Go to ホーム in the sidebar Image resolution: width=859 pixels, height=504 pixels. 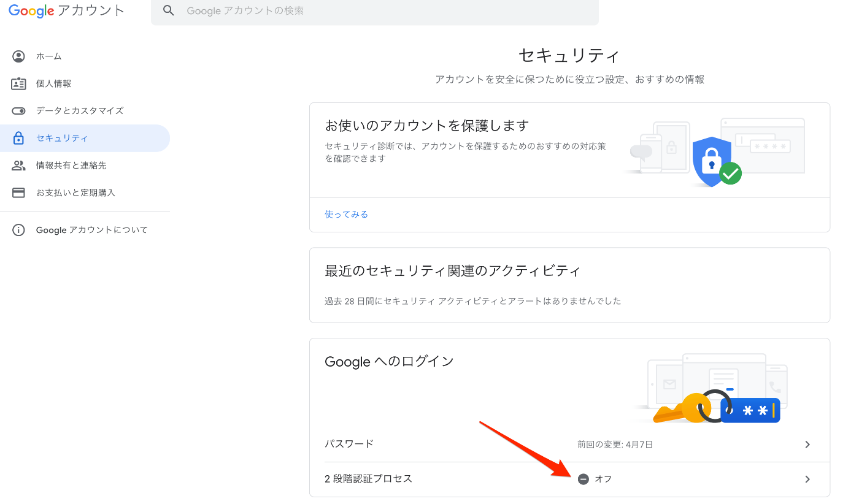pos(85,56)
